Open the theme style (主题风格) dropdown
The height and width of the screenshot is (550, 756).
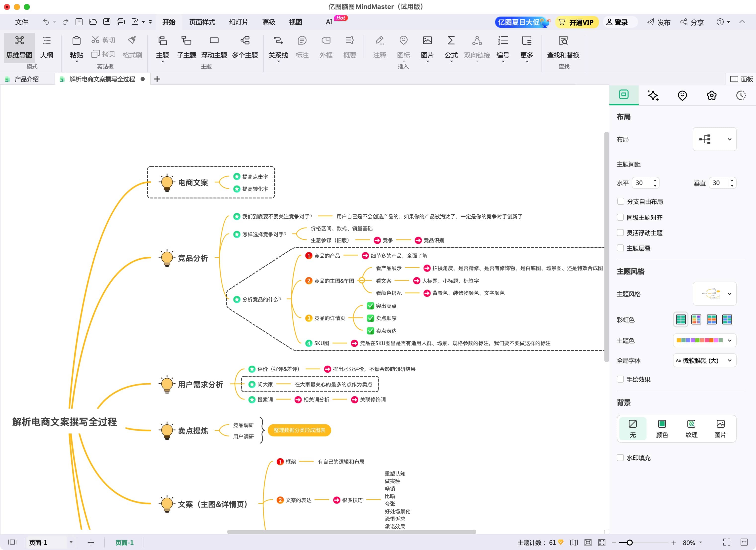coord(715,294)
